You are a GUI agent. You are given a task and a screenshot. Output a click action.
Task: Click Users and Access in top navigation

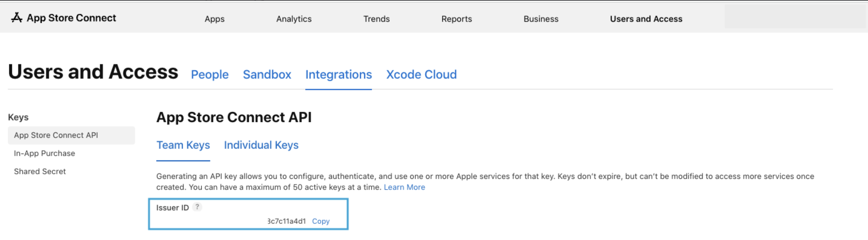646,19
